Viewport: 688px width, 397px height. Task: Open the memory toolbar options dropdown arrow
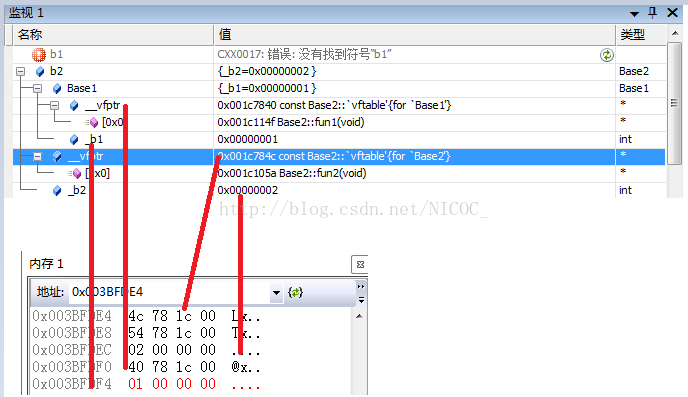coord(361,300)
